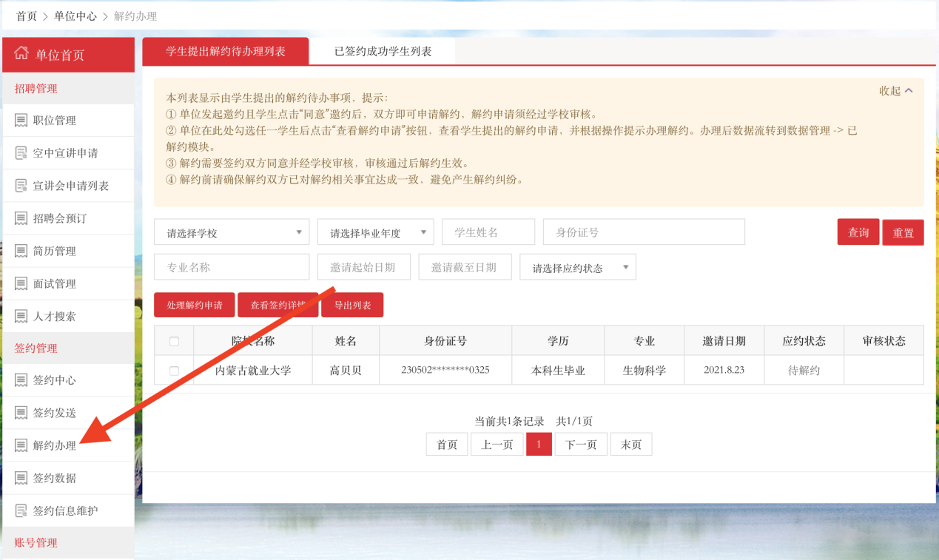Toggle the select-all checkbox in table header
939x560 pixels.
pyautogui.click(x=174, y=341)
